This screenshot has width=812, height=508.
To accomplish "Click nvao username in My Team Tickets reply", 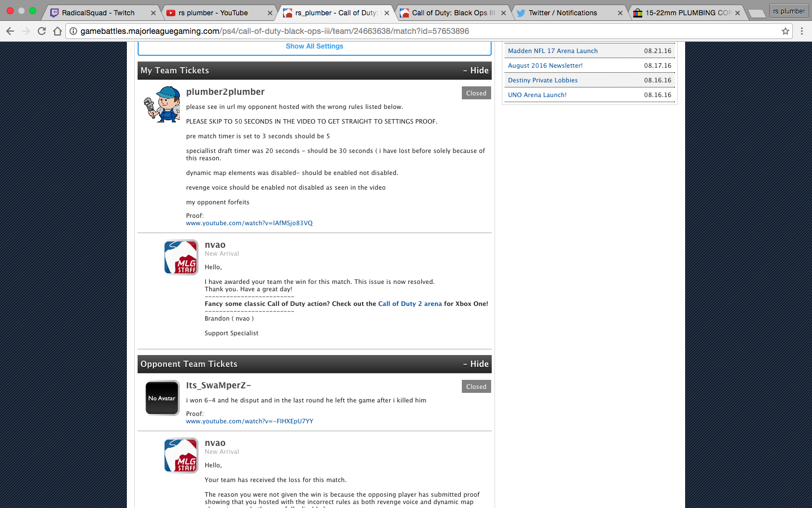I will pos(215,245).
